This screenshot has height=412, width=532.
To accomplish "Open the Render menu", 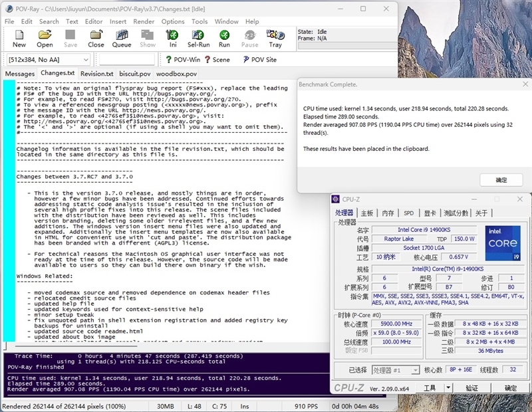I will click(x=144, y=21).
